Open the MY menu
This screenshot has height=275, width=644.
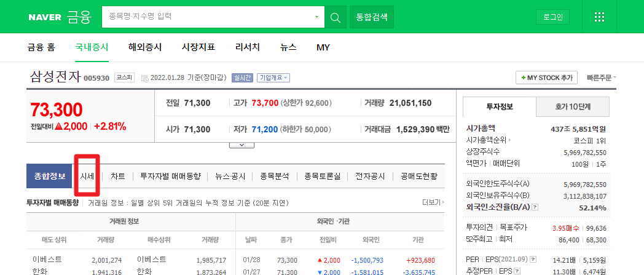pos(323,47)
